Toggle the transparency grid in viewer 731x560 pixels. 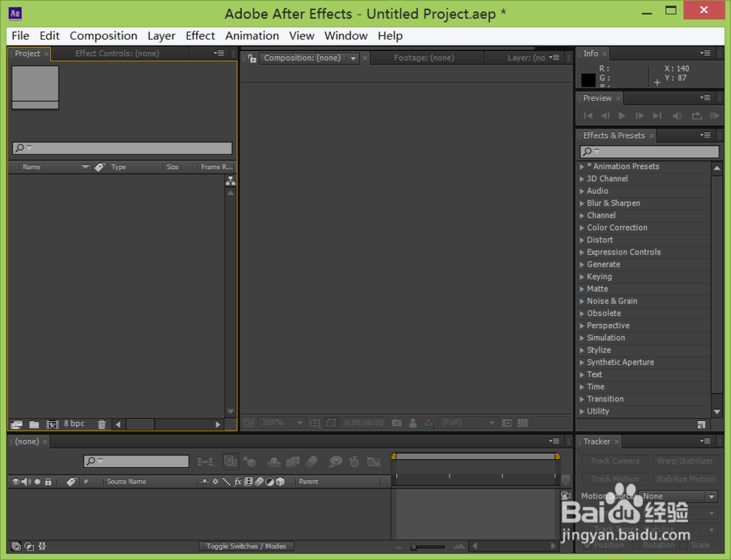(523, 423)
